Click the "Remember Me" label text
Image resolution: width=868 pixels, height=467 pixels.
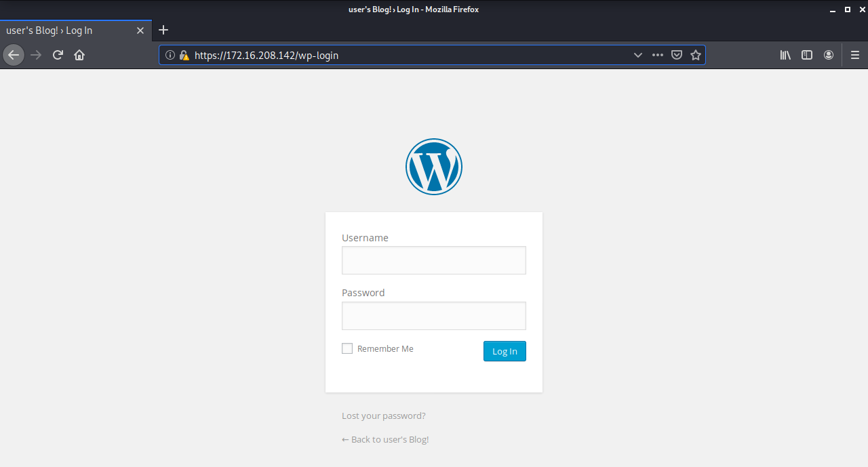click(385, 348)
